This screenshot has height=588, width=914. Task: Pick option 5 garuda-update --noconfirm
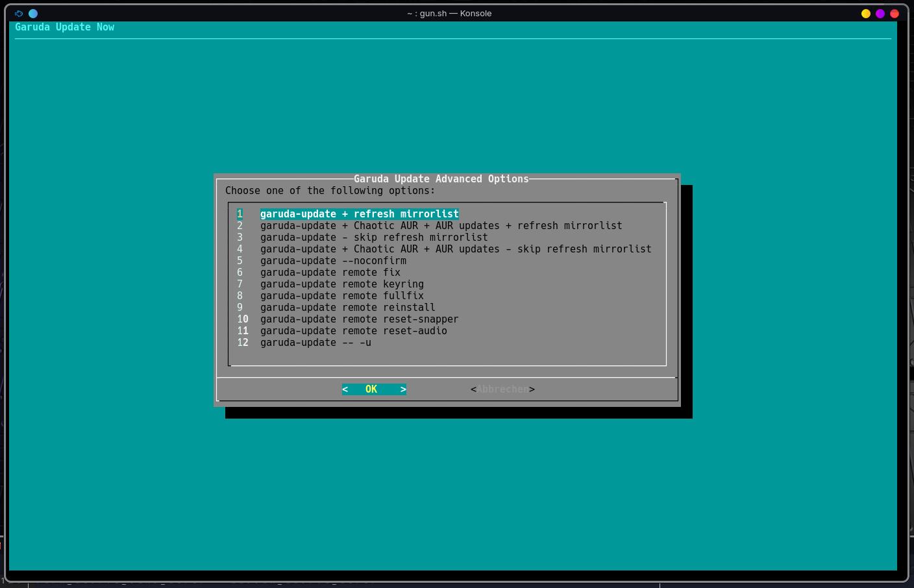pyautogui.click(x=322, y=261)
